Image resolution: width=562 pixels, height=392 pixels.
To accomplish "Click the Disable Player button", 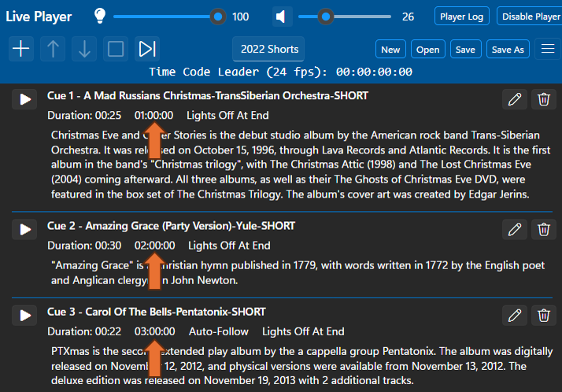I will click(x=531, y=17).
